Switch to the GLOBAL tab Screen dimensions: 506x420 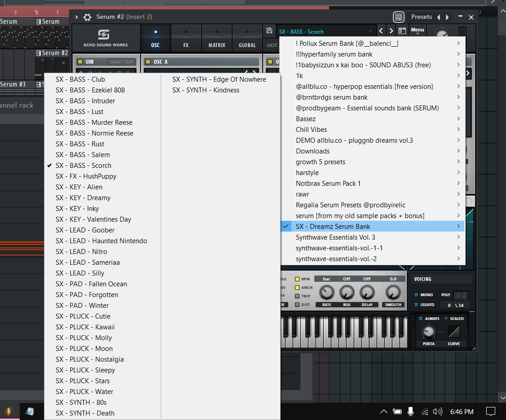[247, 38]
